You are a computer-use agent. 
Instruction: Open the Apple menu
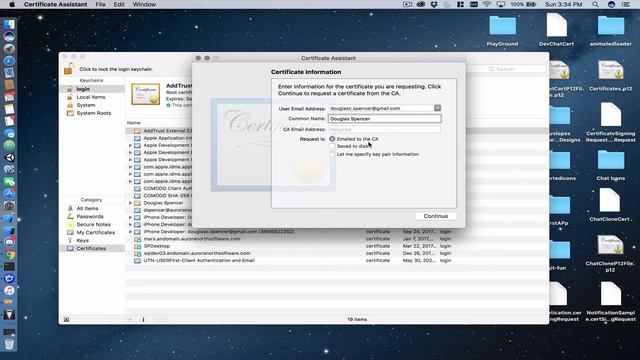tap(12, 4)
